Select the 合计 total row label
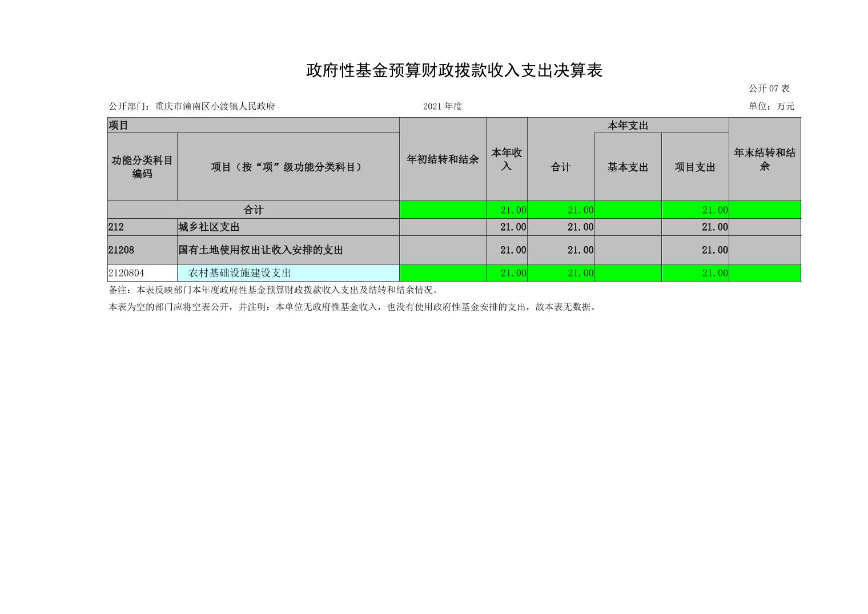The image size is (868, 614). click(254, 210)
